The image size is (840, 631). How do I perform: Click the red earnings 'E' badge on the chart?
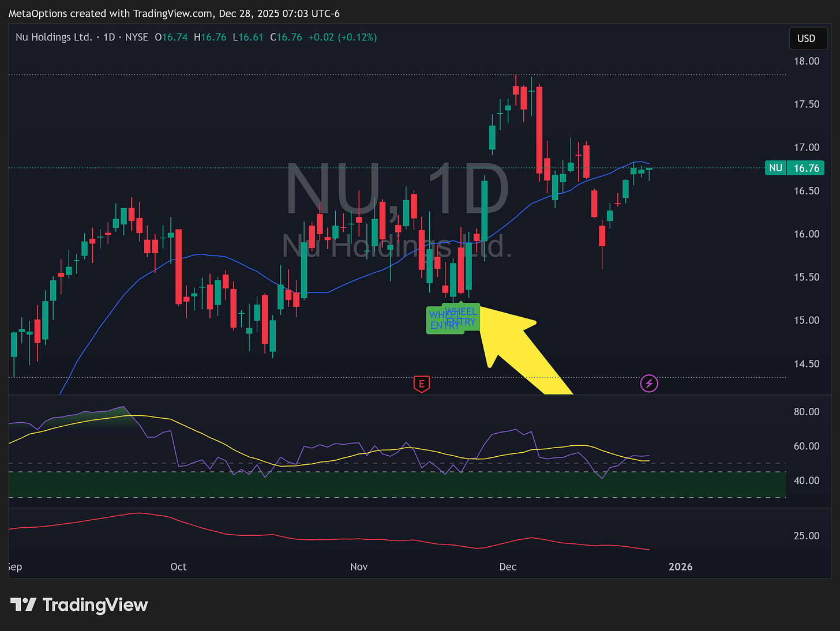422,384
